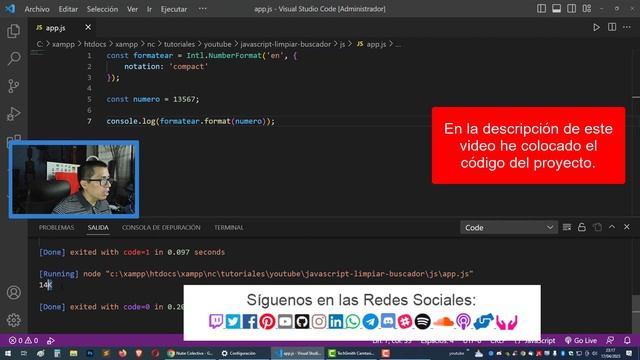
Task: Click 'notation' property on line 2
Action: [142, 67]
